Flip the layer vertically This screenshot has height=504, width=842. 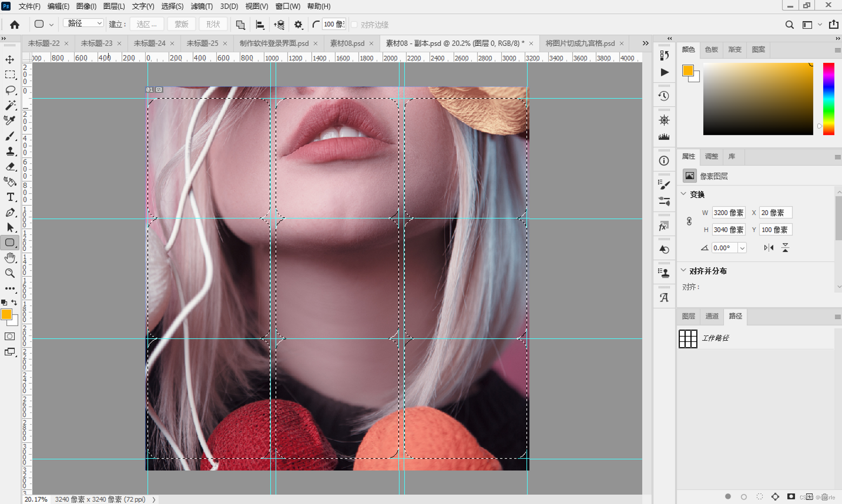785,248
